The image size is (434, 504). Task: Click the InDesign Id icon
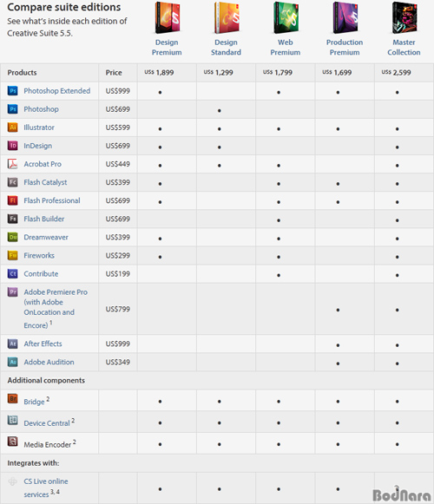[12, 146]
